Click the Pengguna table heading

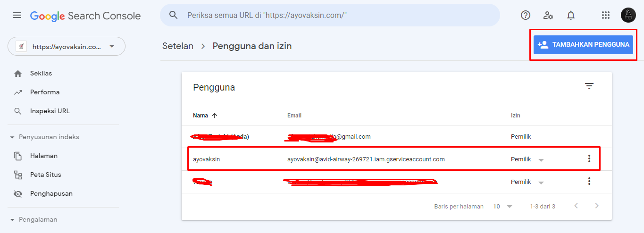[x=214, y=87]
